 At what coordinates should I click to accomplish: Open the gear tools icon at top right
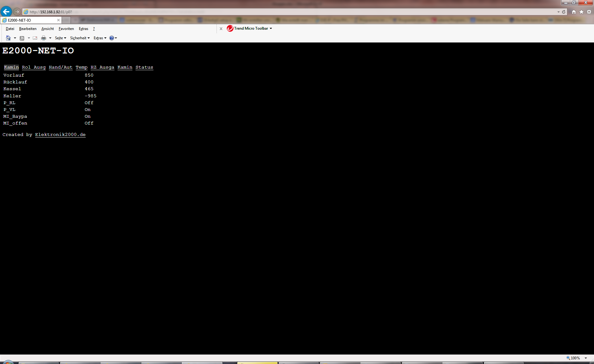[589, 12]
